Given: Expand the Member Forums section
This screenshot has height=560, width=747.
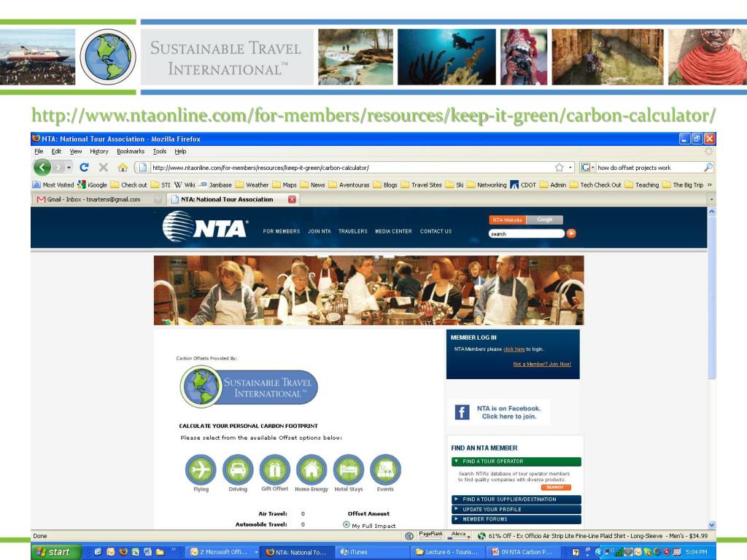Looking at the screenshot, I should 516,519.
